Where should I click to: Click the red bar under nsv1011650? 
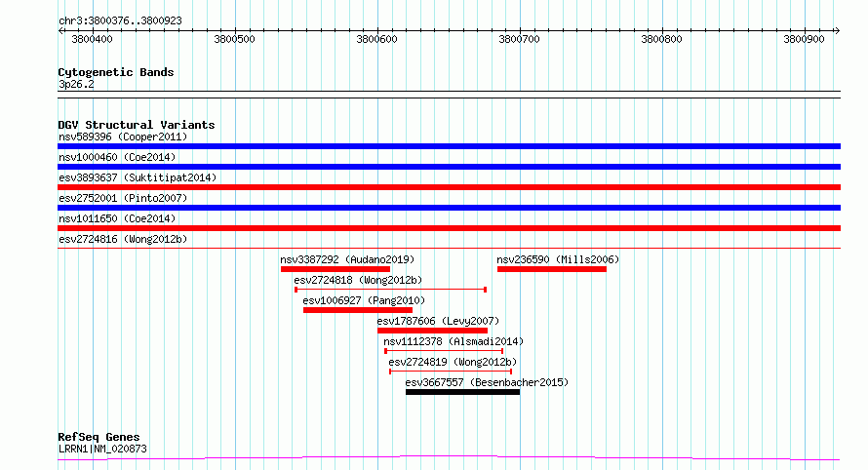449,228
